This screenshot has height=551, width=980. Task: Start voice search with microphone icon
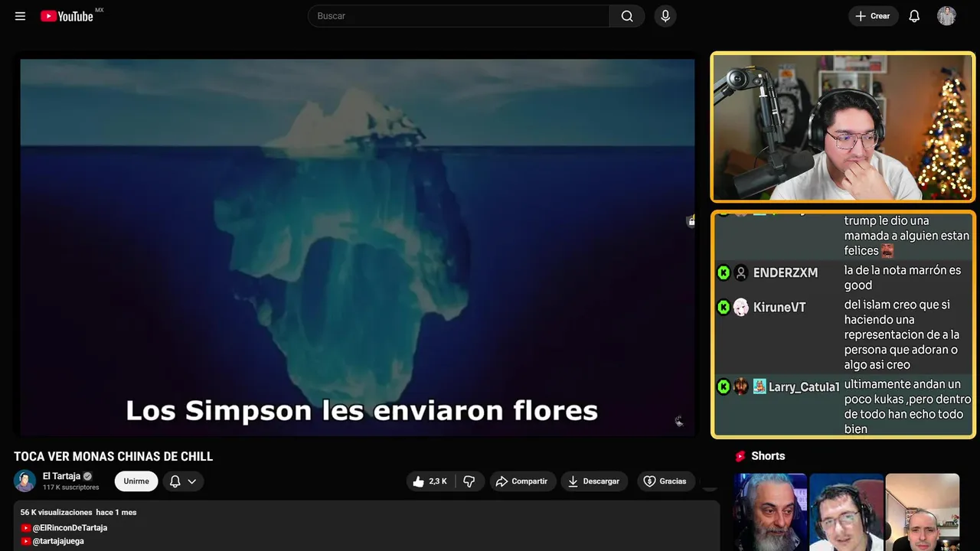pos(665,16)
